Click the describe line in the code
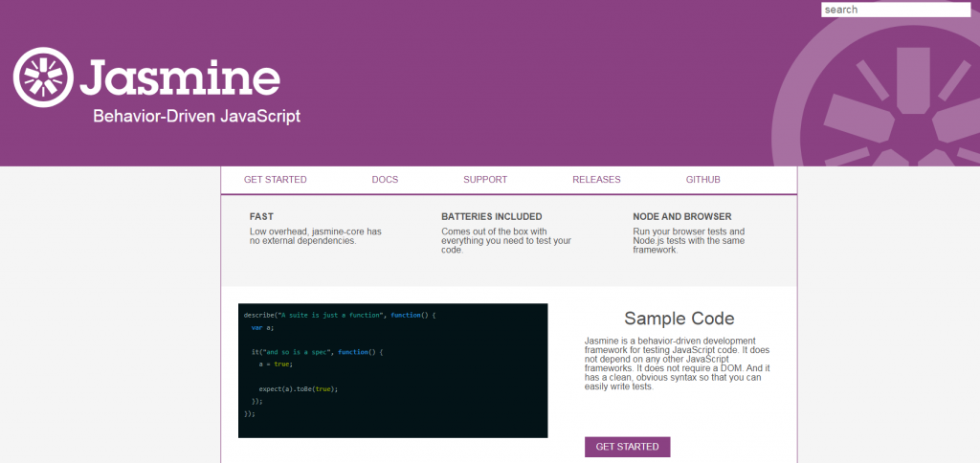Screen dimensions: 980x463 click(340, 315)
